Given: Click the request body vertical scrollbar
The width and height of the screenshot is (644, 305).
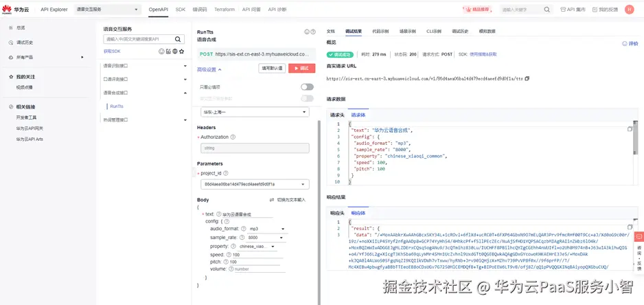Looking at the screenshot, I should [636, 139].
